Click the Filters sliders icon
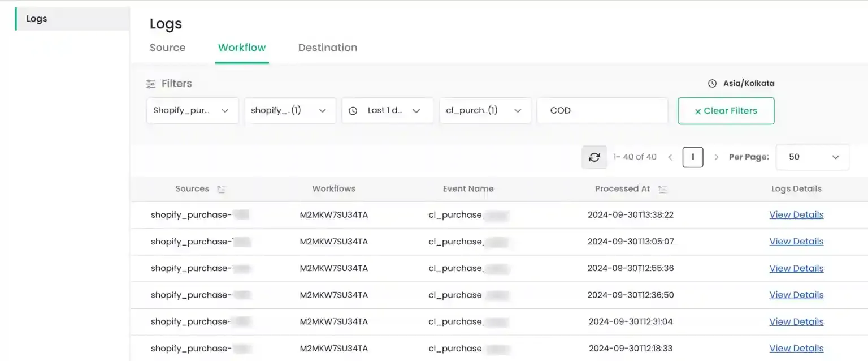The width and height of the screenshot is (868, 361). tap(151, 84)
